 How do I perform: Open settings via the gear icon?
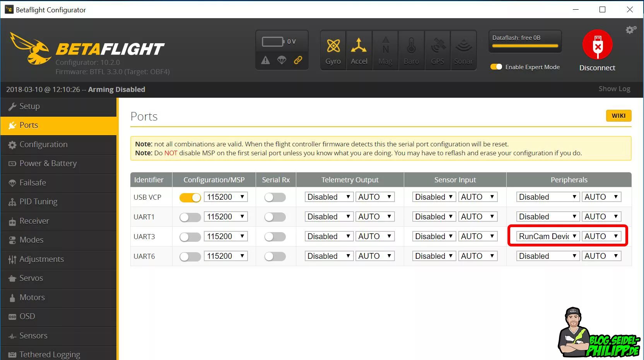[631, 30]
